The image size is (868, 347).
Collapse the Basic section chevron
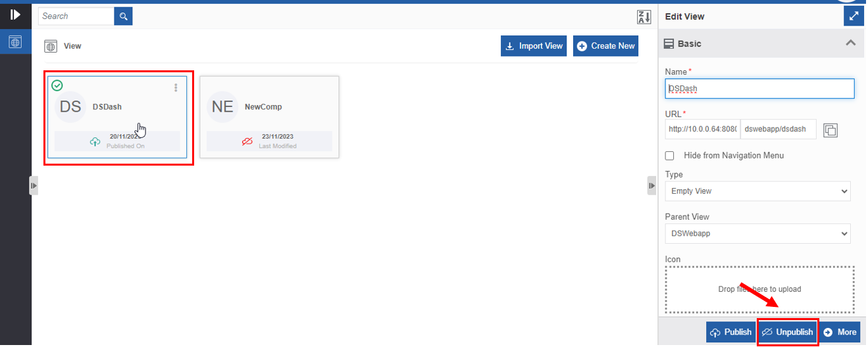(851, 43)
